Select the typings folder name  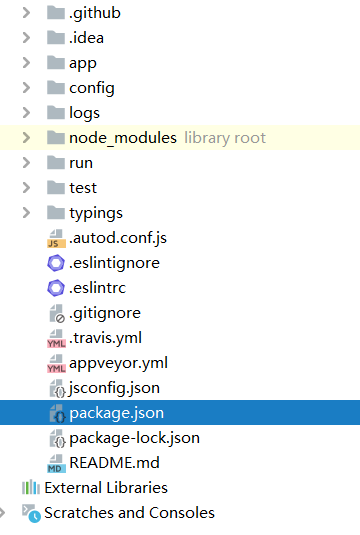[96, 214]
